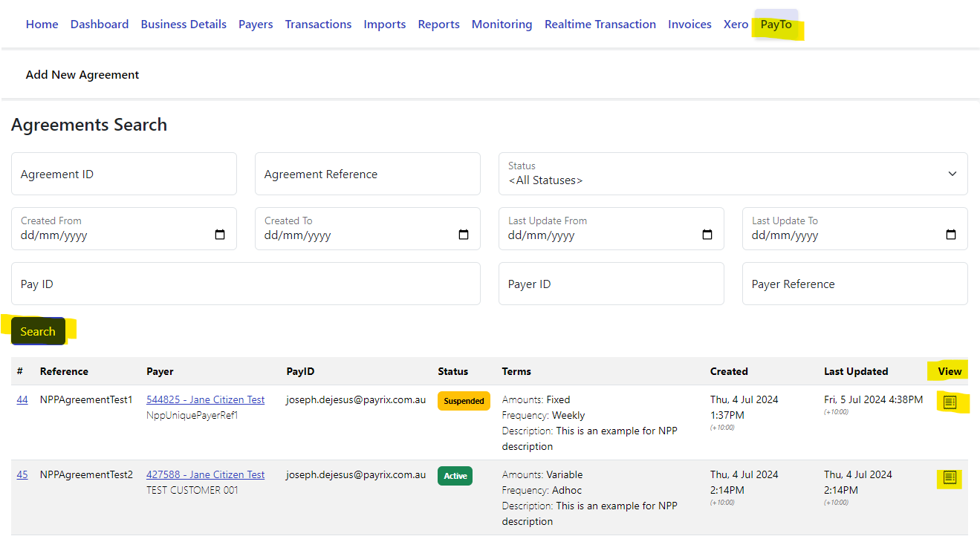The image size is (980, 539).
Task: Open calendar picker in Created From field
Action: (220, 235)
